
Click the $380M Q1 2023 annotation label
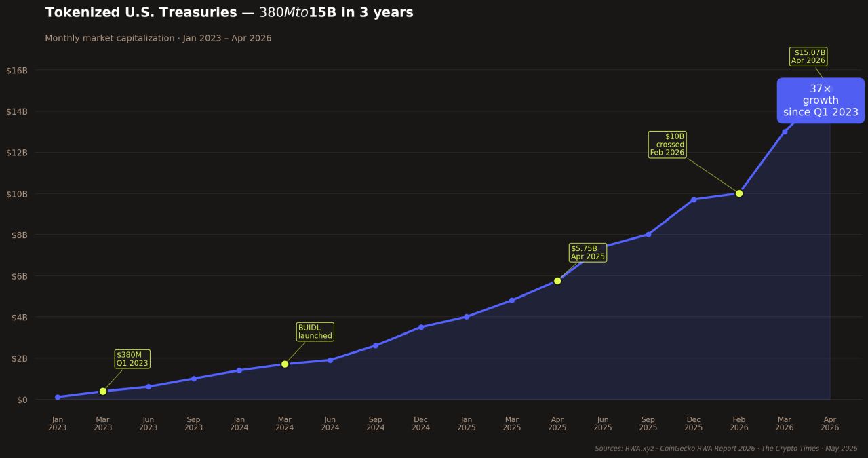click(132, 359)
